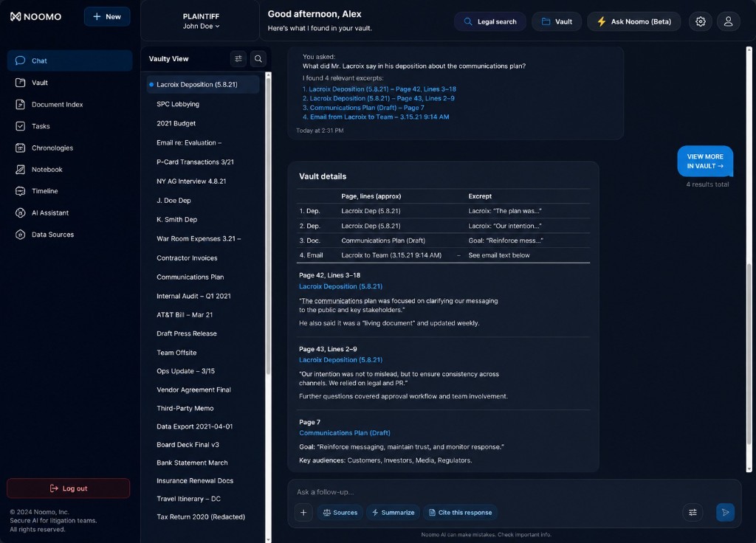Open Draft Press Release

coord(187,333)
